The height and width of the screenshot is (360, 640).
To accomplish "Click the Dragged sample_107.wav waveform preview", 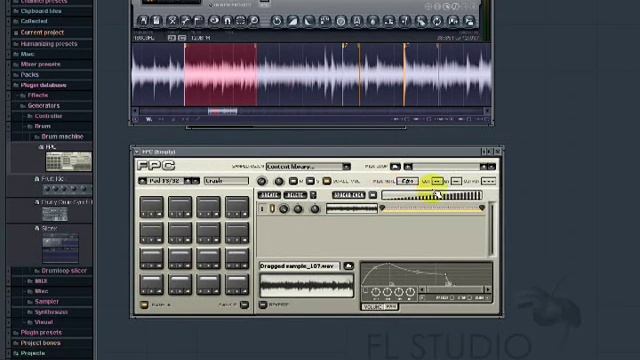I will (x=307, y=285).
